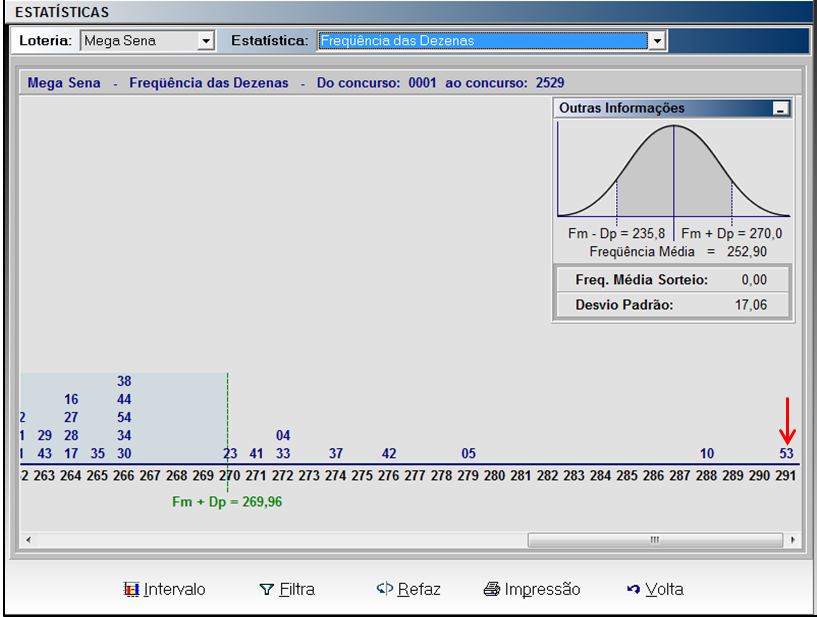Select dezena 27 in the 264 column

coord(71,417)
